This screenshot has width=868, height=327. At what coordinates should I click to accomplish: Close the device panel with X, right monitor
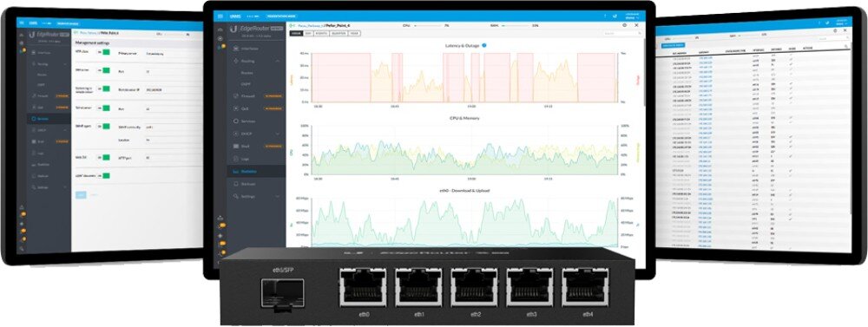(x=845, y=29)
